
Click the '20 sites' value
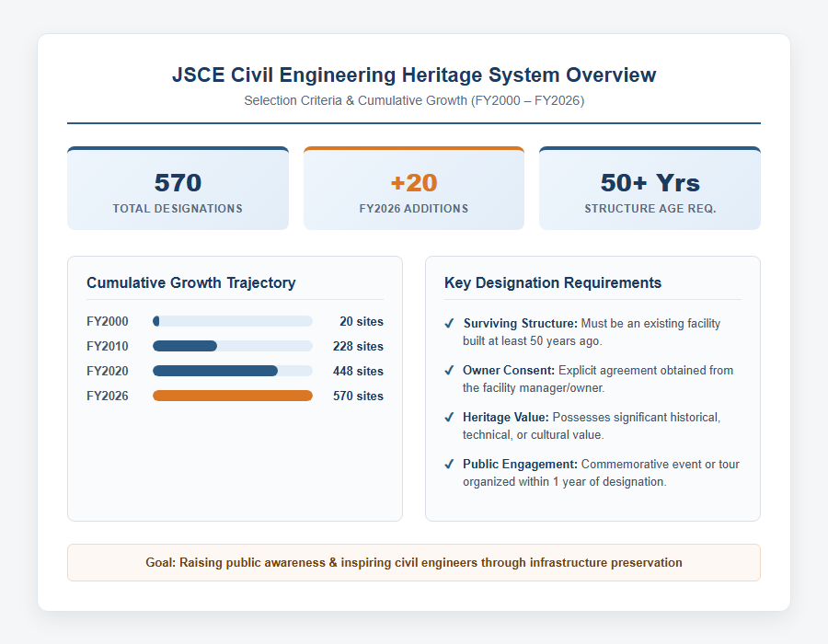pyautogui.click(x=362, y=321)
